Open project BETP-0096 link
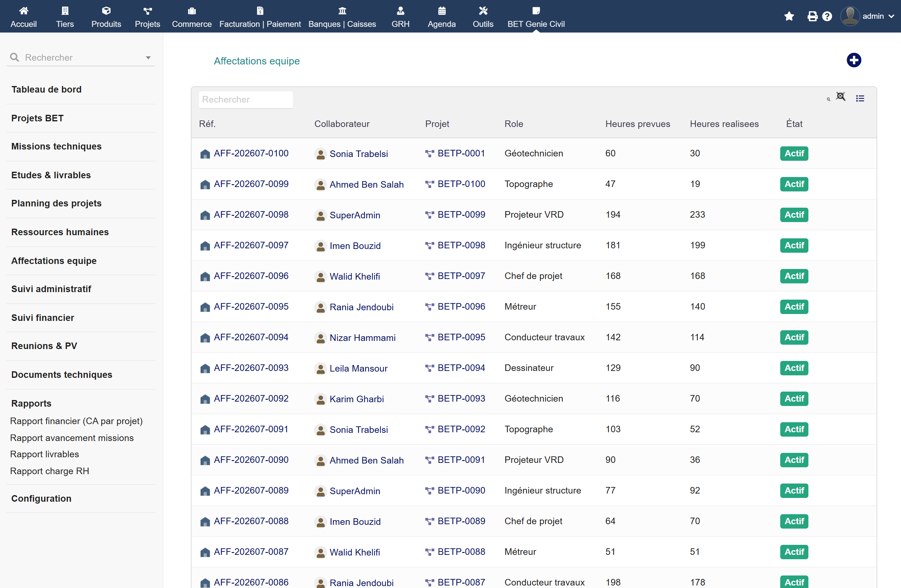This screenshot has width=901, height=588. [x=461, y=307]
